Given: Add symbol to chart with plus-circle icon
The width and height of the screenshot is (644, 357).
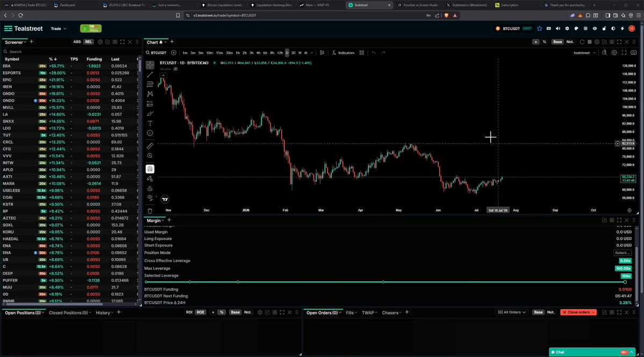Looking at the screenshot, I should [x=173, y=53].
